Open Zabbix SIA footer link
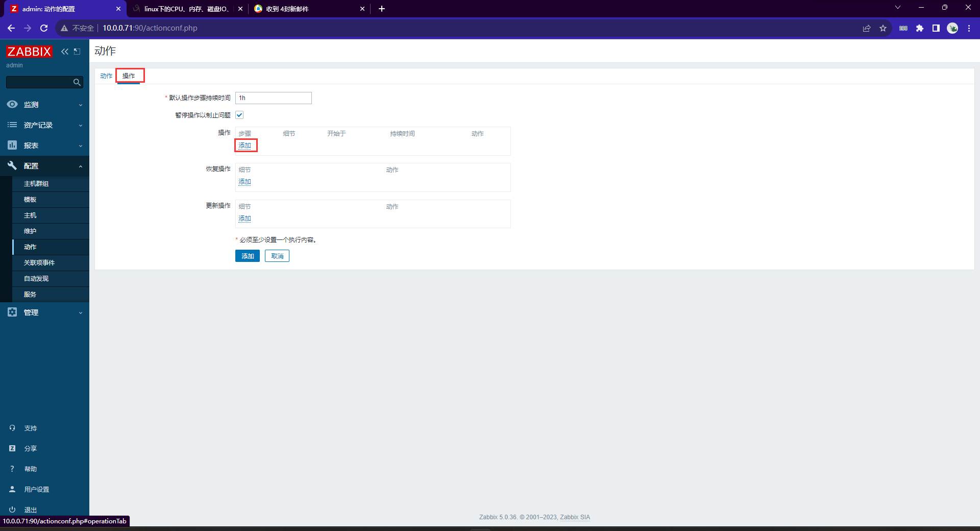 click(575, 517)
